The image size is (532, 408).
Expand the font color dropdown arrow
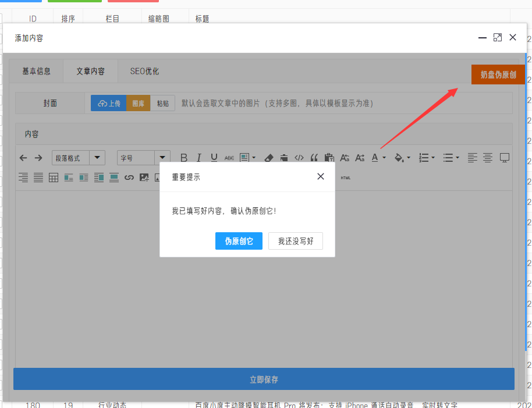point(384,158)
